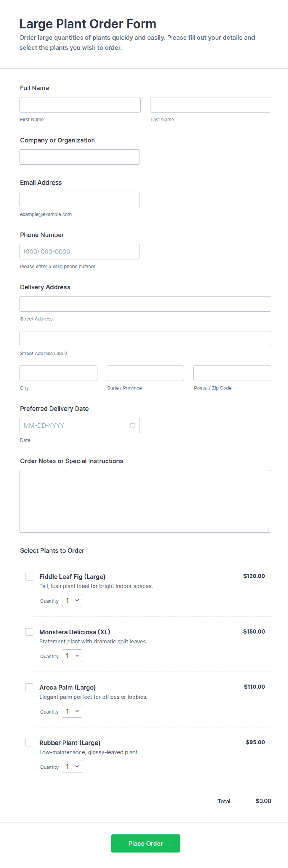Select the Areca Palm (Large) checkbox
Screen dimensions: 288x868
coord(29,687)
